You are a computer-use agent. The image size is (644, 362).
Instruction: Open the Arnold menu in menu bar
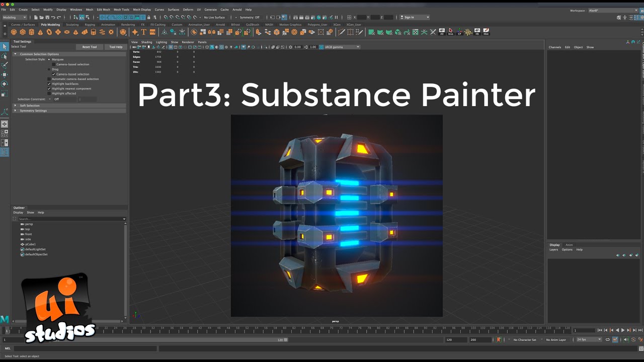[x=237, y=10]
